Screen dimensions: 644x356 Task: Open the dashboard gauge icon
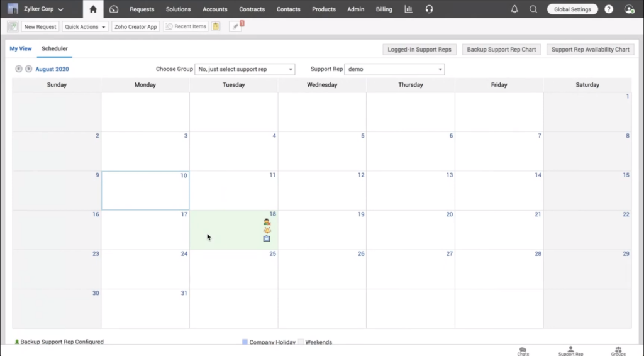(114, 9)
